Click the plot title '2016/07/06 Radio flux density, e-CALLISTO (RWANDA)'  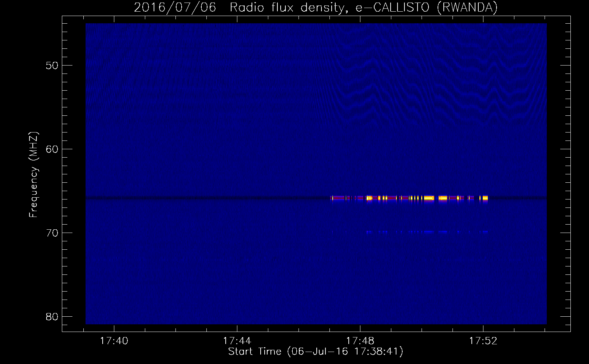(x=316, y=7)
